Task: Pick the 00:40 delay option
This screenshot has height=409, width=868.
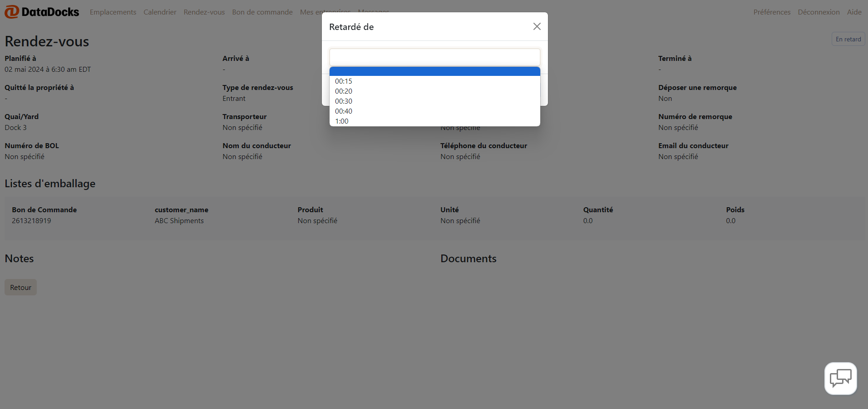Action: coord(434,111)
